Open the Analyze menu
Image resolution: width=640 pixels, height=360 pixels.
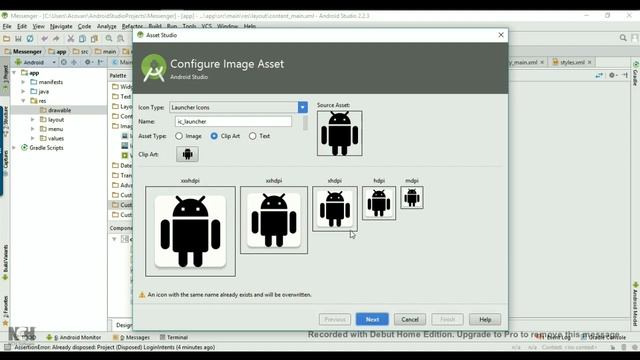(x=107, y=26)
